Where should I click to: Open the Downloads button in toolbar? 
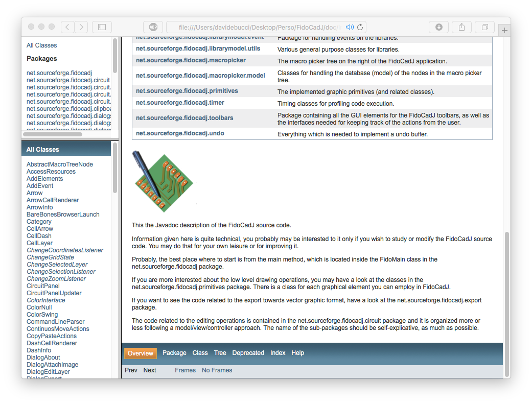438,27
